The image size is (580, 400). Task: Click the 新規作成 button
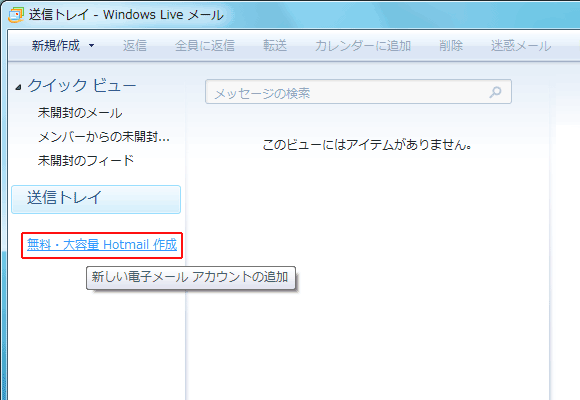[x=56, y=46]
